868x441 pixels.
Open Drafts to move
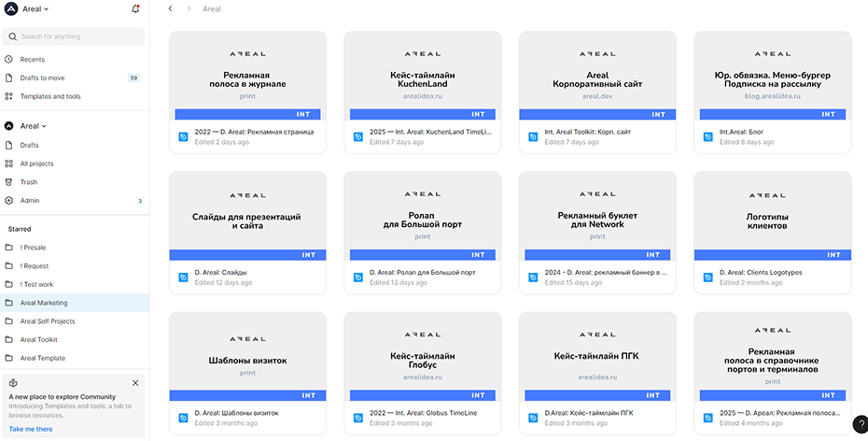(x=42, y=78)
